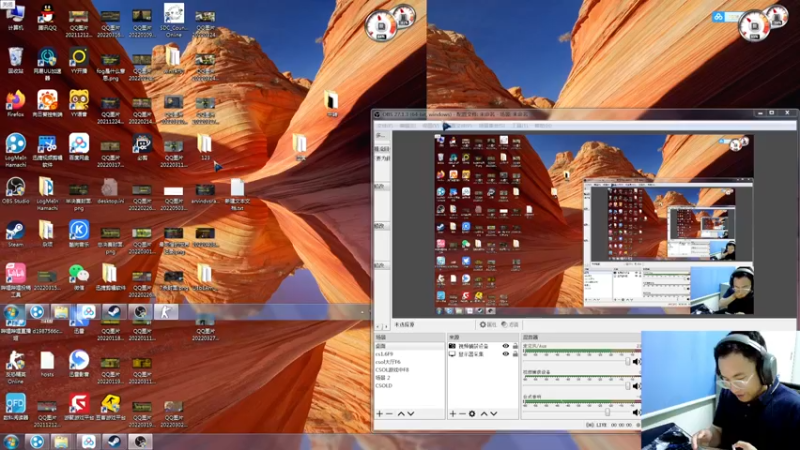
Task: Open the 文件 menu in OBS
Action: click(x=385, y=126)
